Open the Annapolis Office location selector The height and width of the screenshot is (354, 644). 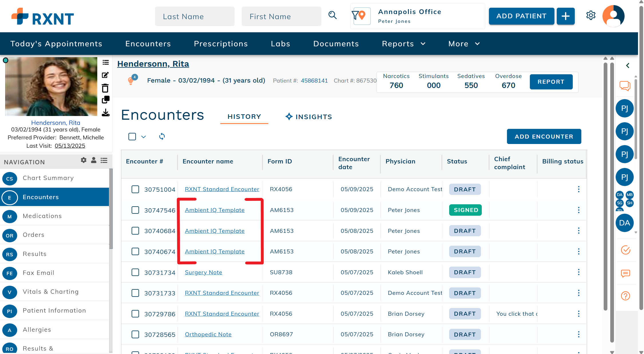click(418, 16)
